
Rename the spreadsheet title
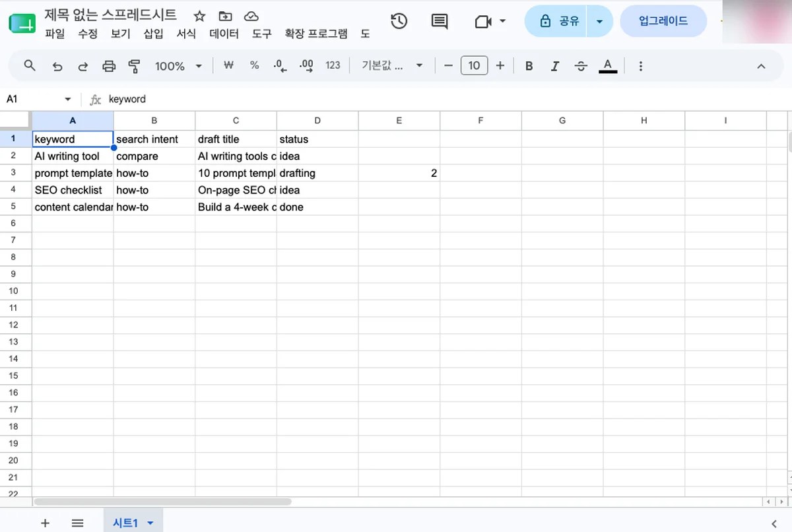(x=110, y=16)
